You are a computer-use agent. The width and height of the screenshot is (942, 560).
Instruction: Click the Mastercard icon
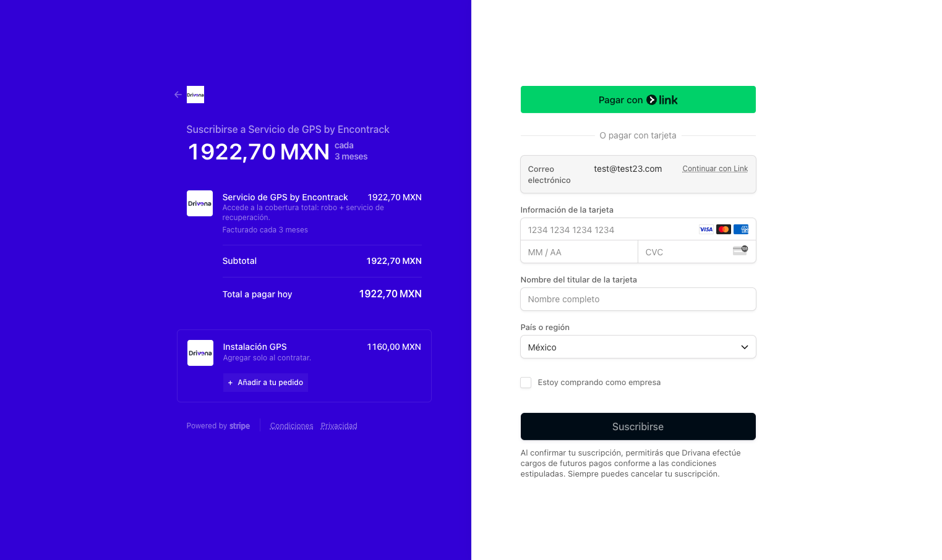pyautogui.click(x=724, y=229)
